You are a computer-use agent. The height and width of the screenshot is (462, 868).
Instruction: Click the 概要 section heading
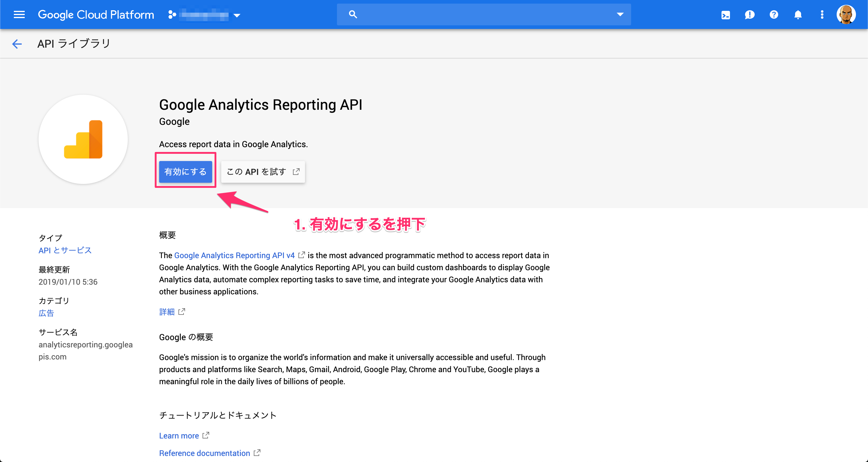[x=168, y=235]
